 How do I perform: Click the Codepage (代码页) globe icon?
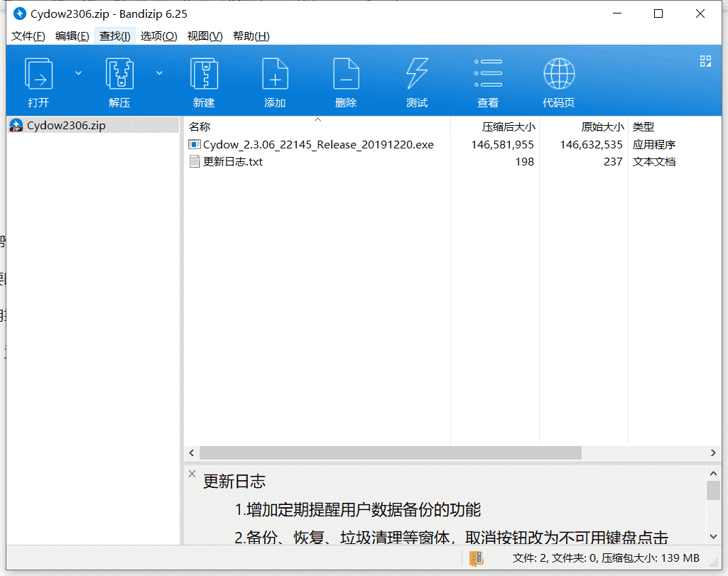pyautogui.click(x=559, y=74)
